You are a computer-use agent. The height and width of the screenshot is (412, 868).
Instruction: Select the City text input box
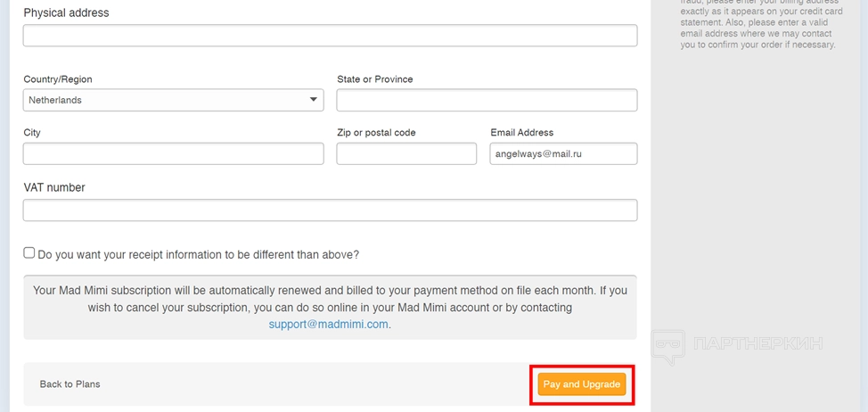173,153
